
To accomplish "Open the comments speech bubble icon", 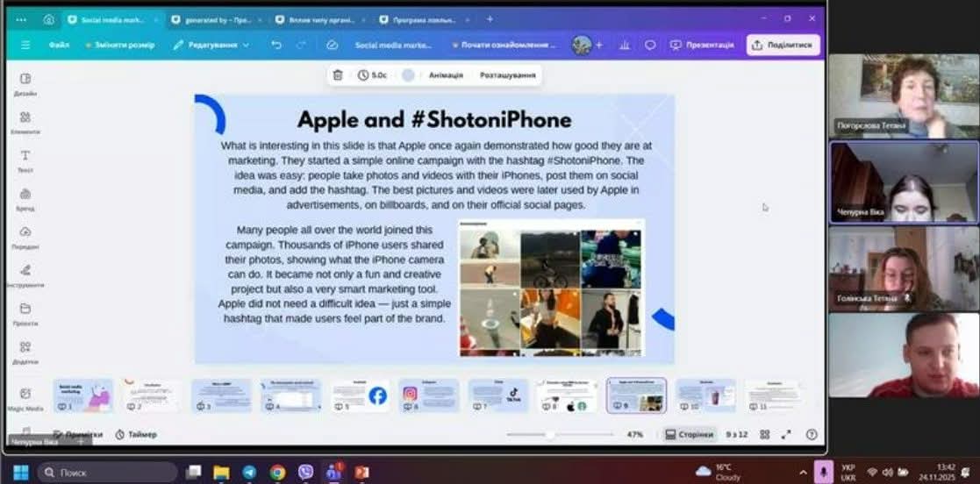I will [650, 45].
